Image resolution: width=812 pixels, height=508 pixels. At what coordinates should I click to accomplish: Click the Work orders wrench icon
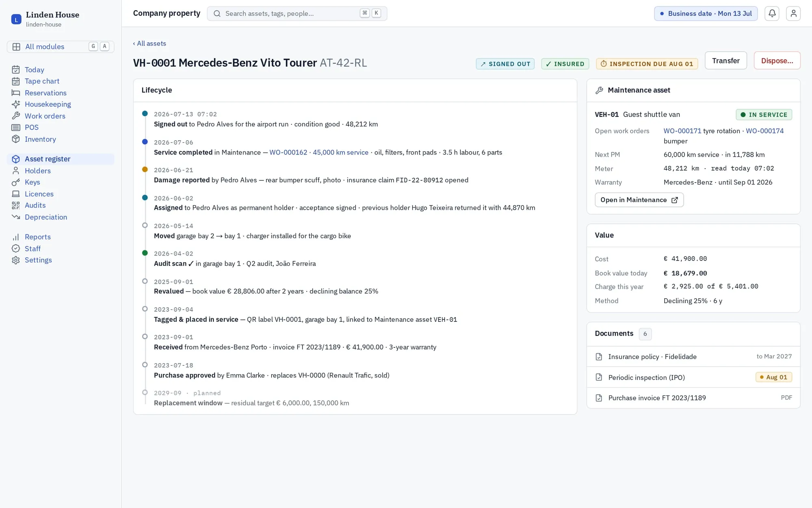click(16, 116)
